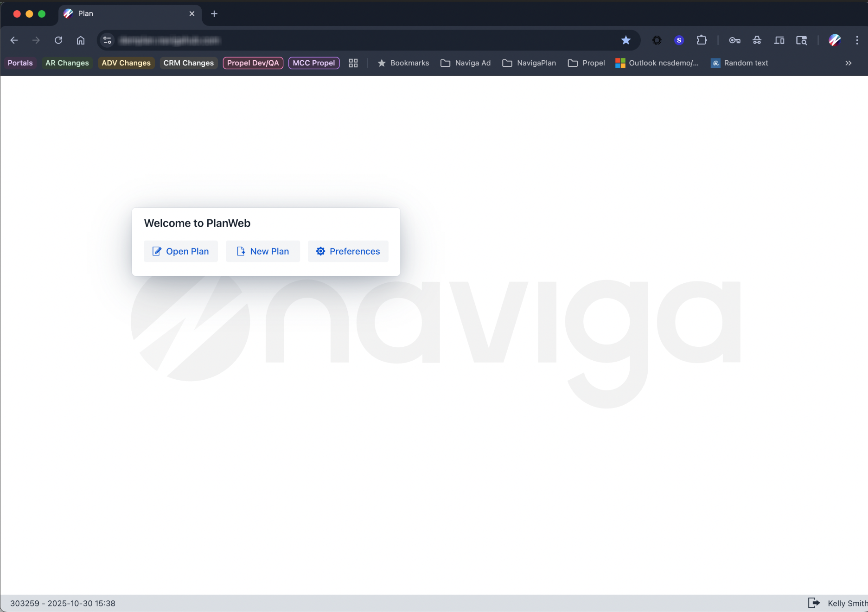868x612 pixels.
Task: Open the Outlook ncsdemo bookmark
Action: (x=657, y=63)
